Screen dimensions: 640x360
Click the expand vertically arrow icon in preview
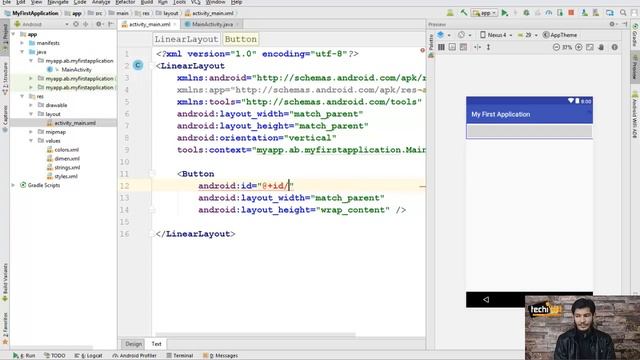(x=488, y=47)
